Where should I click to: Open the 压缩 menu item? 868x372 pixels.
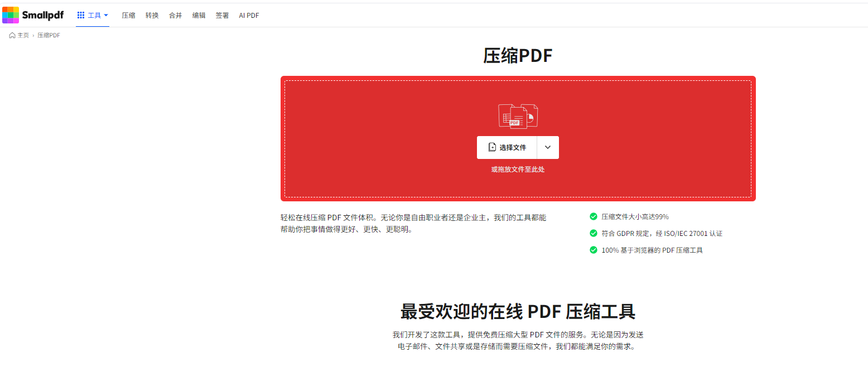[x=129, y=16]
